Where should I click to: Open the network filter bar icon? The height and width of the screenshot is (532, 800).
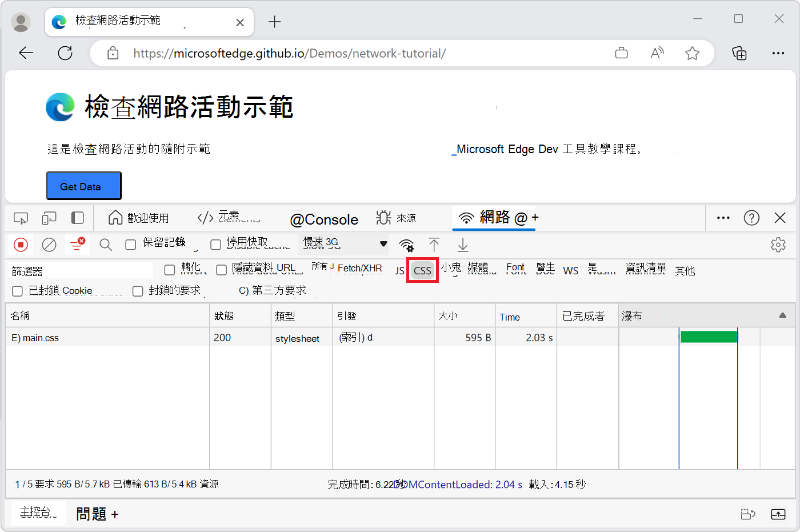(x=77, y=245)
